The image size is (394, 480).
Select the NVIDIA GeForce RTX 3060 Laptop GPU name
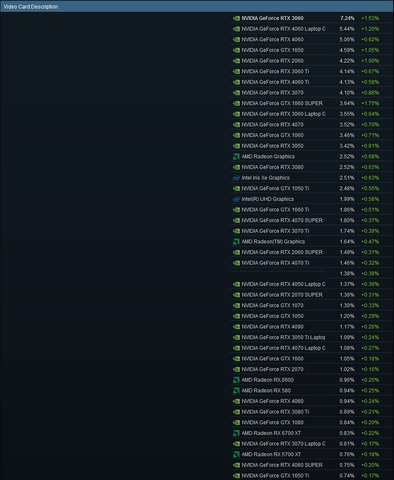click(283, 114)
